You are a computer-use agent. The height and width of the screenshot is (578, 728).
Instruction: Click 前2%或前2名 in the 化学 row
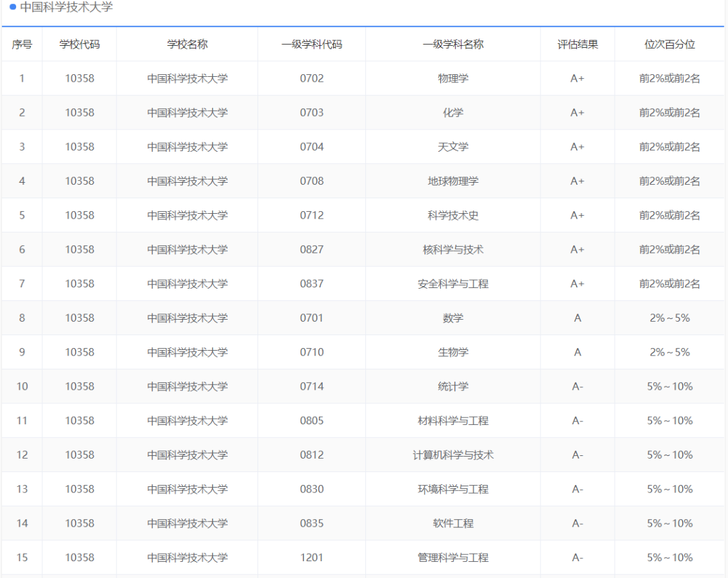[x=669, y=113]
